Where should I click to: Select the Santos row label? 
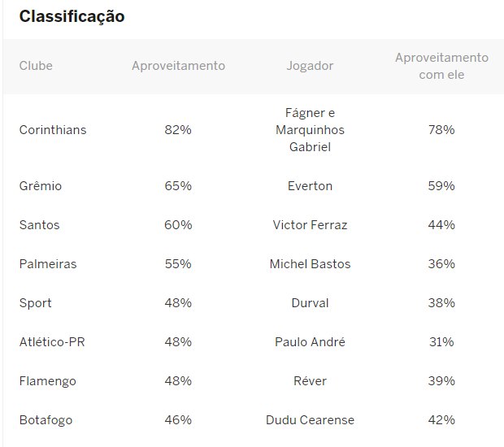click(40, 225)
